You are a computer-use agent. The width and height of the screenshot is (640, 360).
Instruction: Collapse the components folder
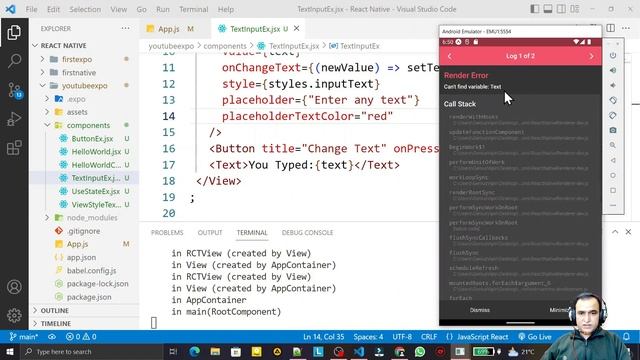point(47,125)
